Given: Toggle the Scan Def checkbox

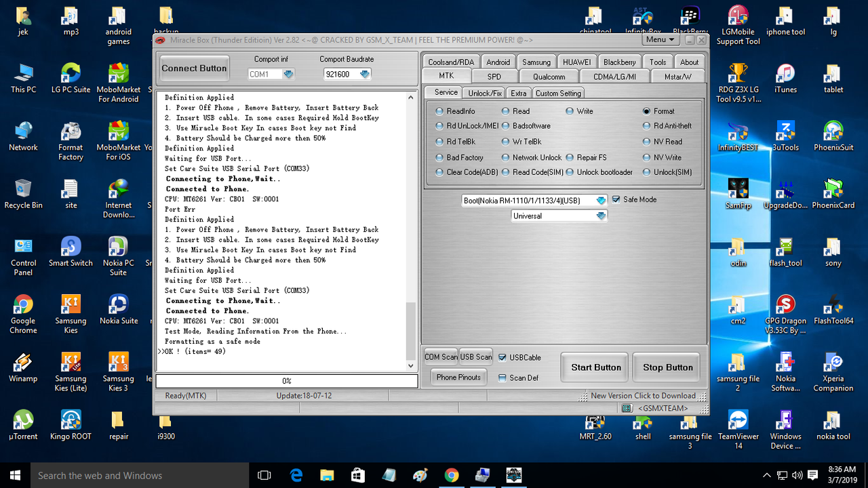Looking at the screenshot, I should coord(502,378).
